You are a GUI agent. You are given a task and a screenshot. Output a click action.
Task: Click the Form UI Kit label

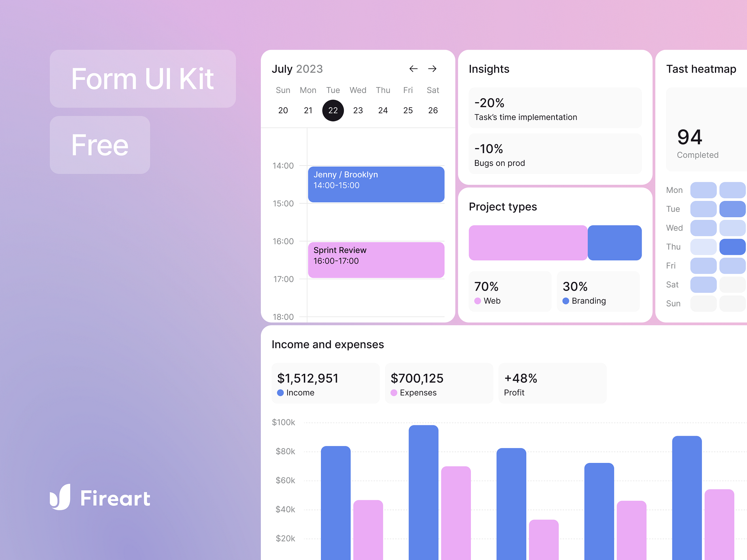tap(143, 79)
